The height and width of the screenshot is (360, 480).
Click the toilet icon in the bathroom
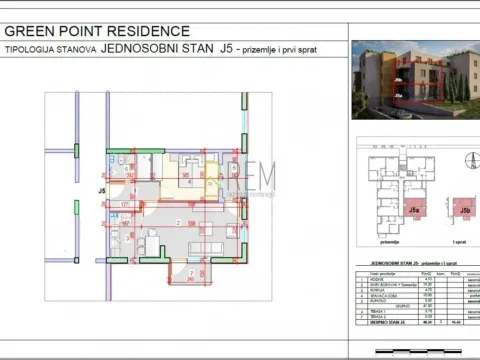121,159
